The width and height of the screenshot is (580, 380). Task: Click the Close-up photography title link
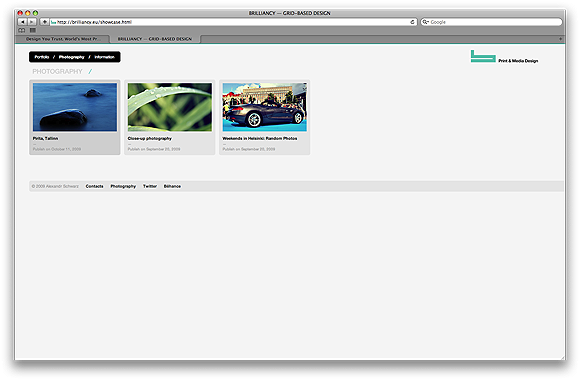click(x=149, y=138)
